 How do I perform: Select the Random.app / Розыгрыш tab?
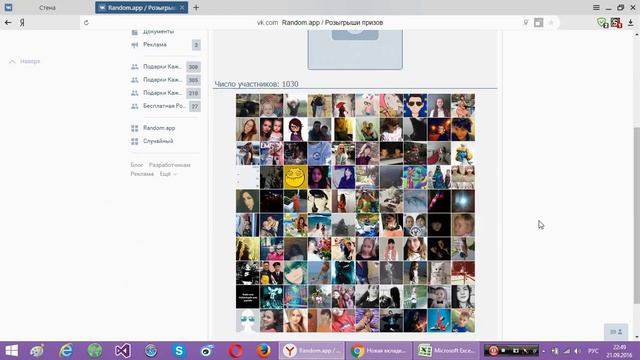click(x=141, y=7)
